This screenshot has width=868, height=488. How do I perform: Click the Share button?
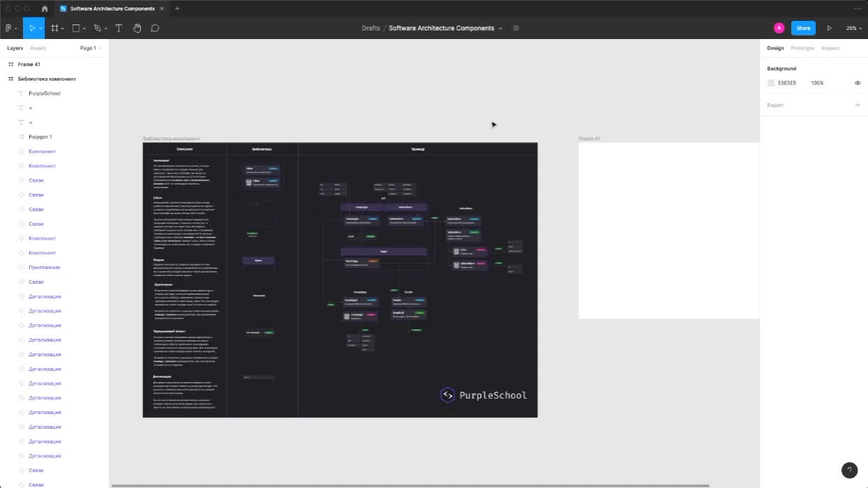803,28
